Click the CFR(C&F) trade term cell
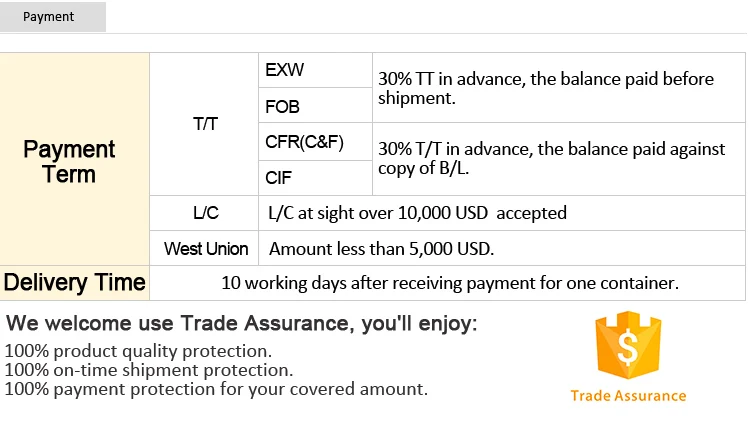The height and width of the screenshot is (427, 750). tap(304, 142)
